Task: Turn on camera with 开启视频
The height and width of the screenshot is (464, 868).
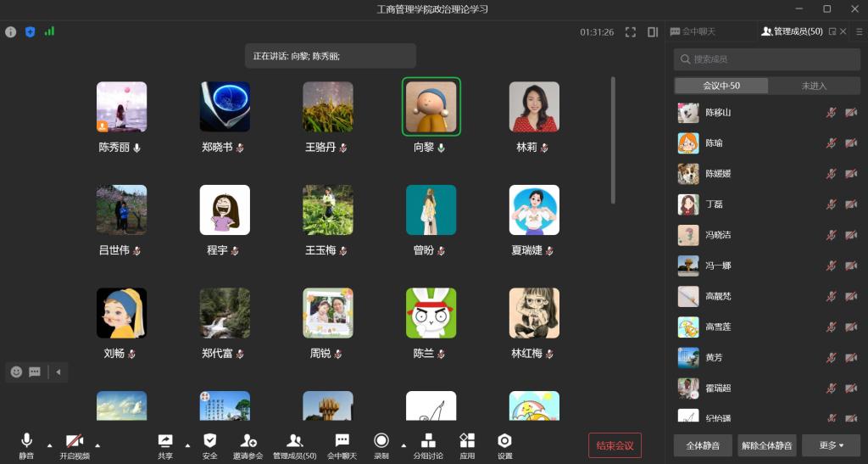Action: [75, 441]
